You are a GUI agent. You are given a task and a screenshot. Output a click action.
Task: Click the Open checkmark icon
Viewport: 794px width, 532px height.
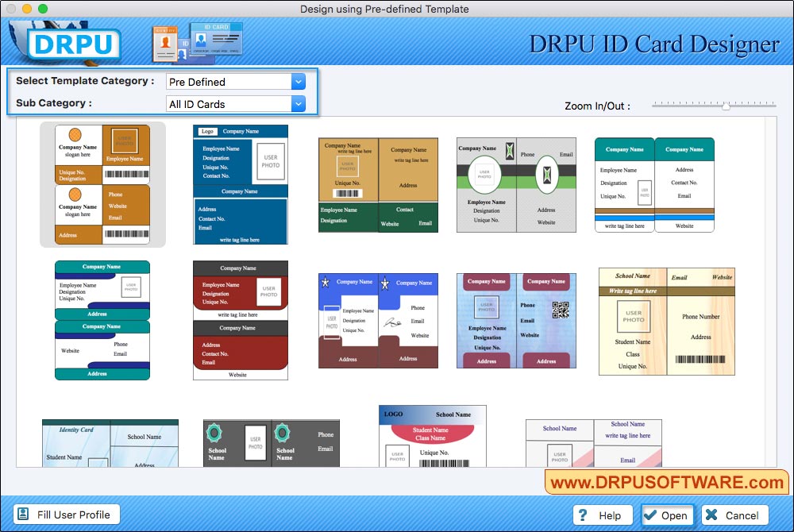pos(650,515)
